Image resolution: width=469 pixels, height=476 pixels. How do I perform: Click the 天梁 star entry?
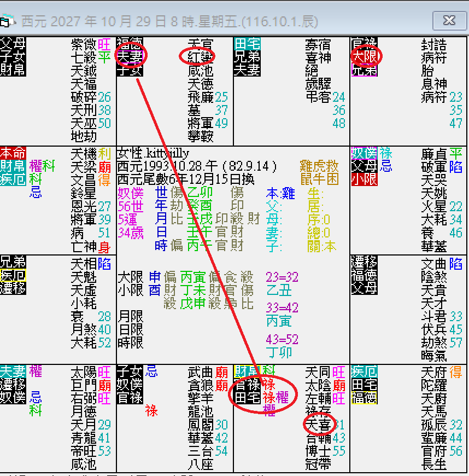(x=84, y=167)
